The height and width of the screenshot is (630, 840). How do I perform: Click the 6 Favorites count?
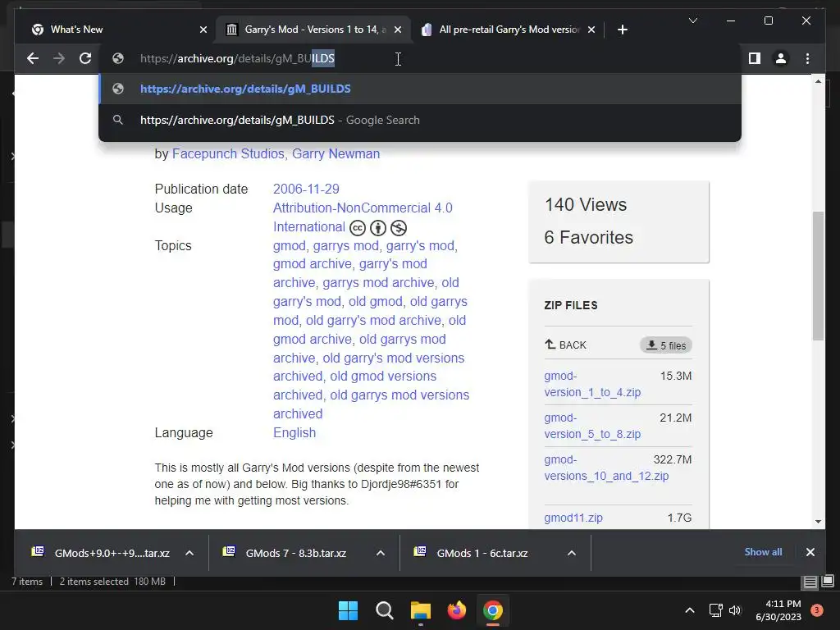click(588, 237)
